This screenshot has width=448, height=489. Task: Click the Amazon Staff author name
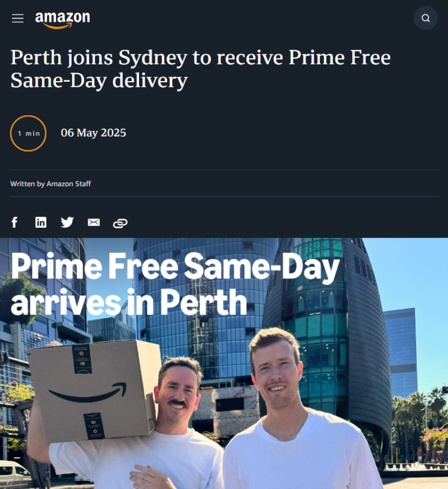[x=69, y=184]
